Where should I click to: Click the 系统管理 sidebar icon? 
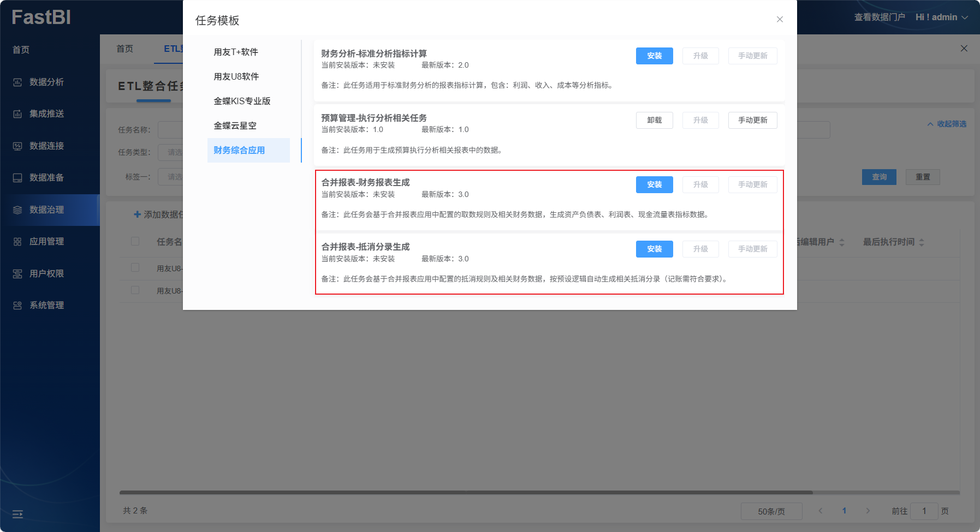coord(17,306)
